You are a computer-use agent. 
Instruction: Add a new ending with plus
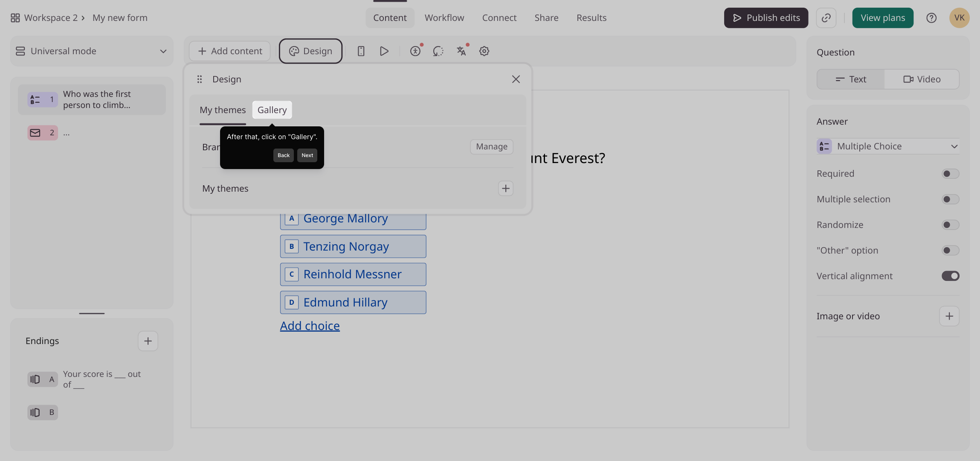148,341
